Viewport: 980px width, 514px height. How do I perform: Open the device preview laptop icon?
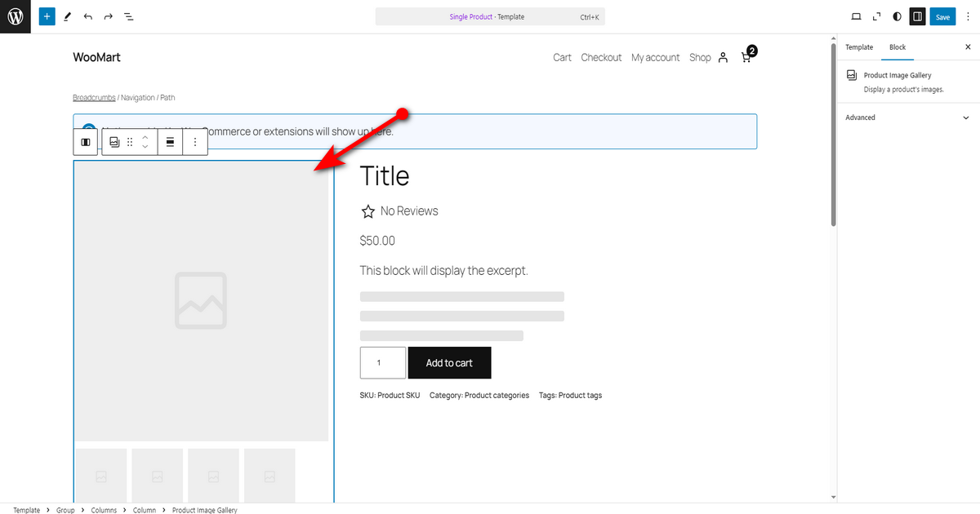pyautogui.click(x=856, y=16)
